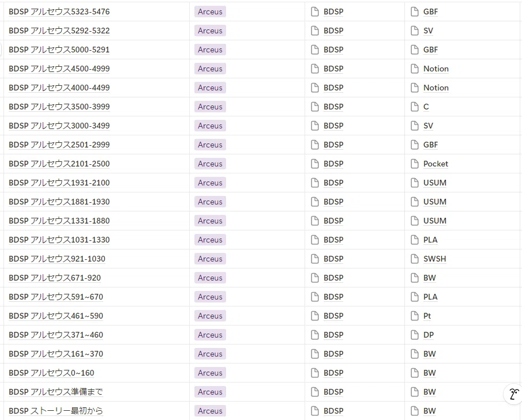Screen dimensions: 522x420
Task: Click the Arceus tag in row 4500-4999
Action: 210,69
